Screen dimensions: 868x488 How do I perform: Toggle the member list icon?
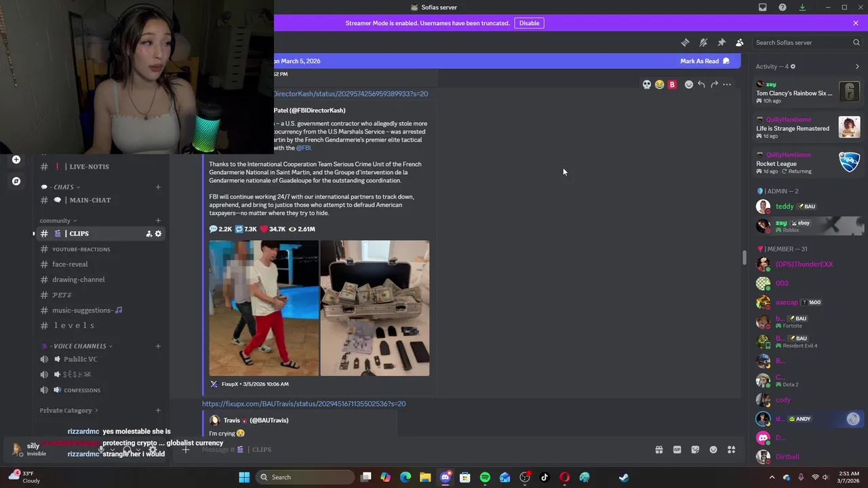coord(740,42)
